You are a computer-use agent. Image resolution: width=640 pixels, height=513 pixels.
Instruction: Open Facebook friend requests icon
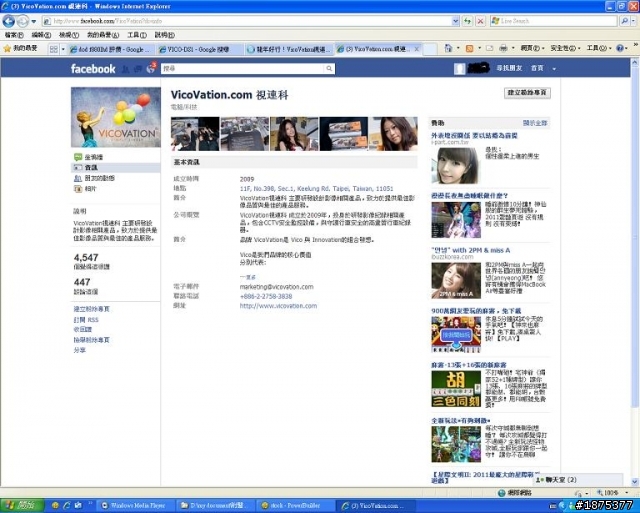point(125,69)
